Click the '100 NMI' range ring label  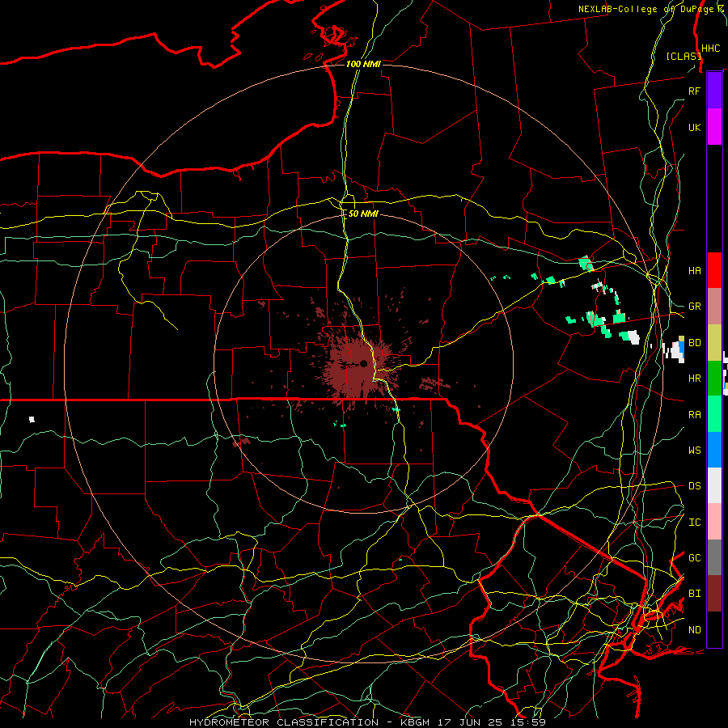(363, 64)
